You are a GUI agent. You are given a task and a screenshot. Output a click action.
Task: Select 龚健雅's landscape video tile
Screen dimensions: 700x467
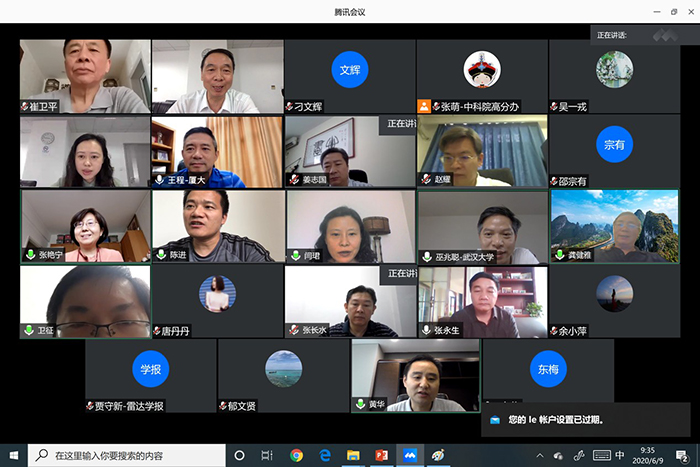click(614, 227)
